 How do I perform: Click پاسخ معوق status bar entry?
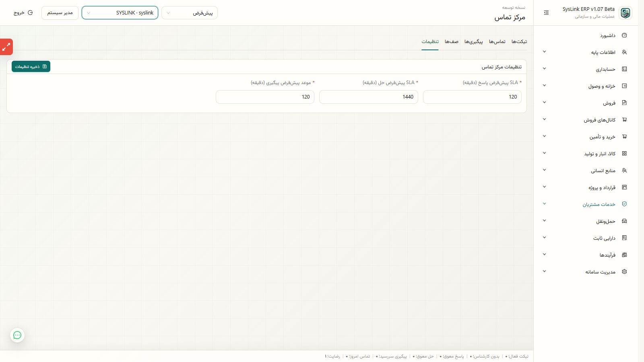(x=452, y=356)
